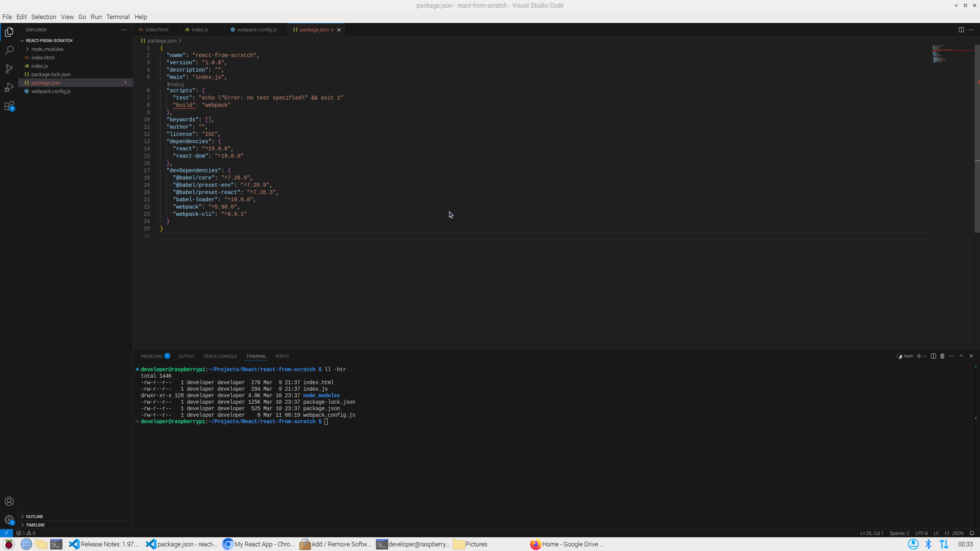Image resolution: width=980 pixels, height=551 pixels.
Task: Open the Extensions view
Action: pyautogui.click(x=9, y=106)
